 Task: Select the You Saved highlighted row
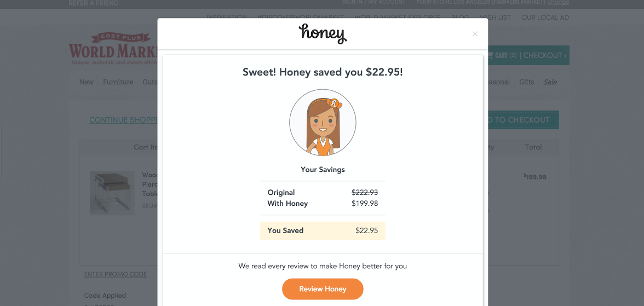tap(323, 230)
